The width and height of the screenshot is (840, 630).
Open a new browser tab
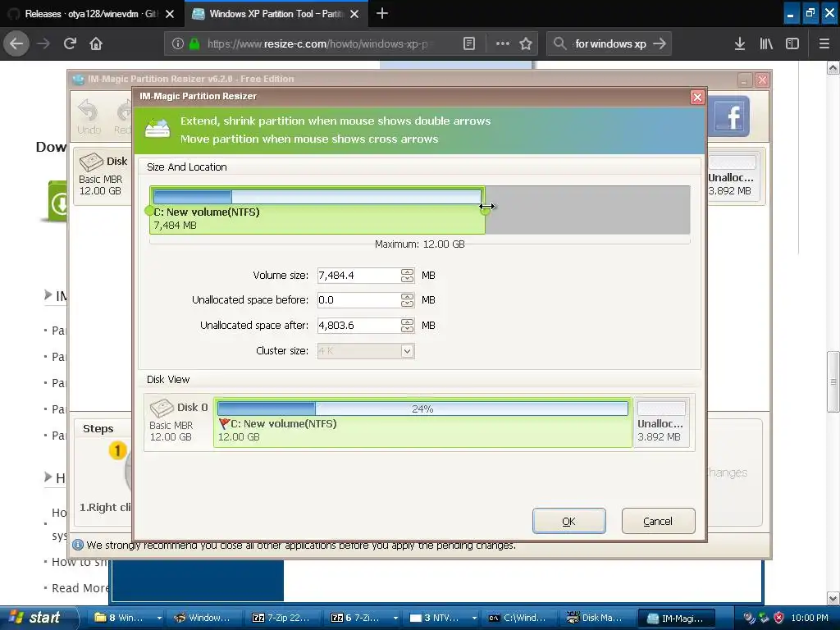coord(382,13)
